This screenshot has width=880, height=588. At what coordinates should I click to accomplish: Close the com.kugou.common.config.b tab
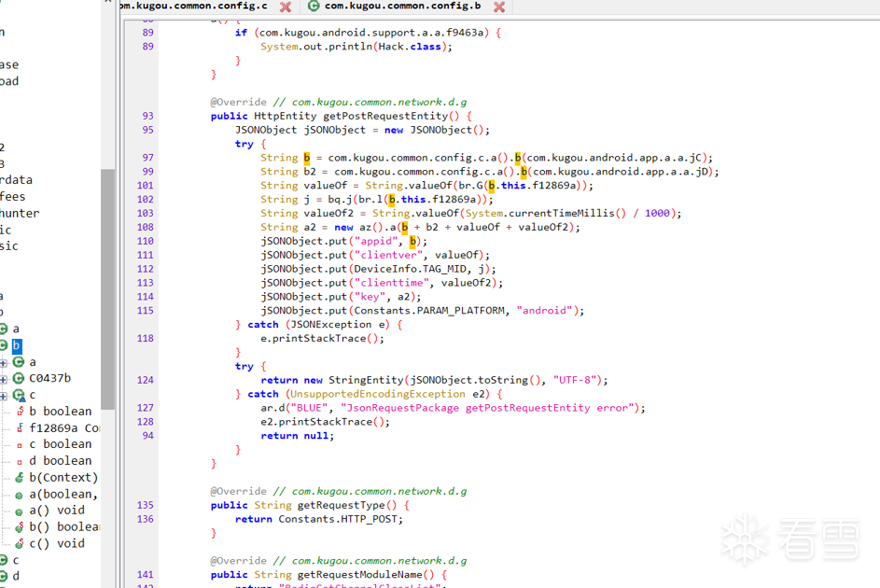[499, 7]
